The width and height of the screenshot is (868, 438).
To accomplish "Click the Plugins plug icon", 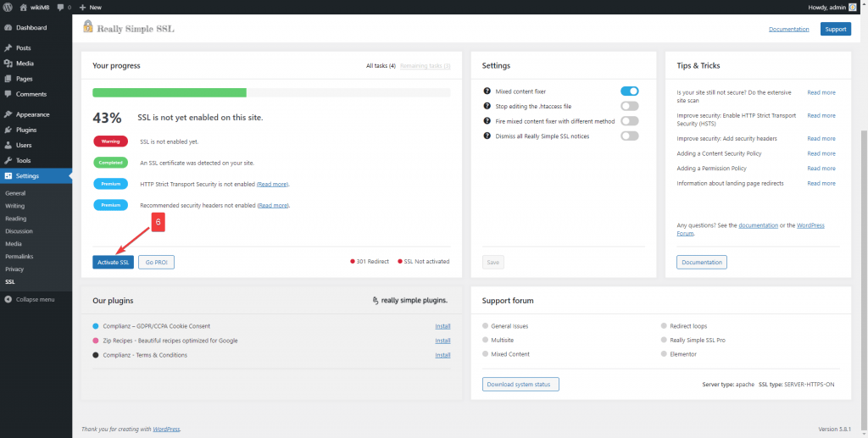I will pos(8,130).
